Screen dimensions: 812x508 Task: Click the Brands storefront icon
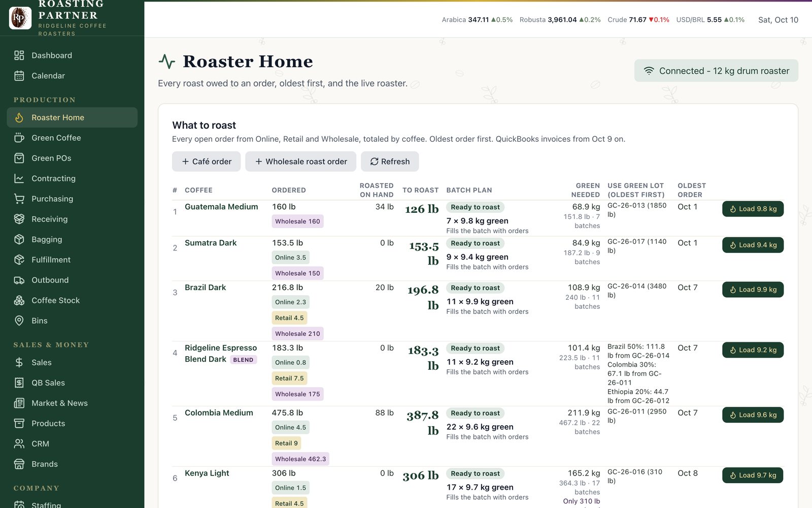19,464
